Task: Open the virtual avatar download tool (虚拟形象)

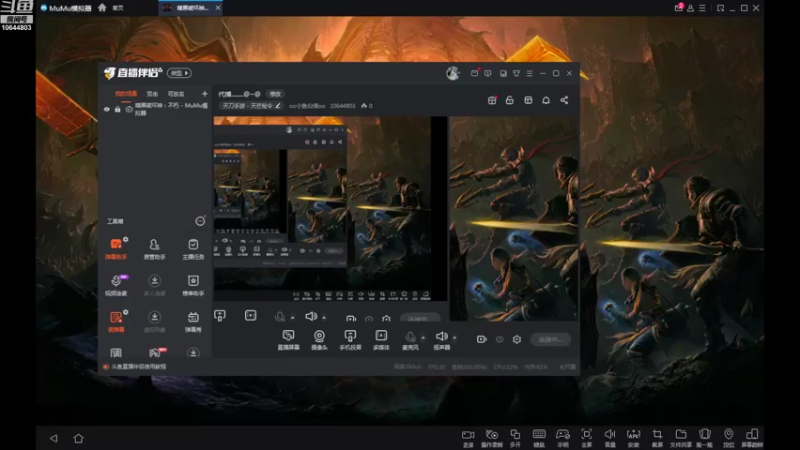Action: tap(154, 321)
